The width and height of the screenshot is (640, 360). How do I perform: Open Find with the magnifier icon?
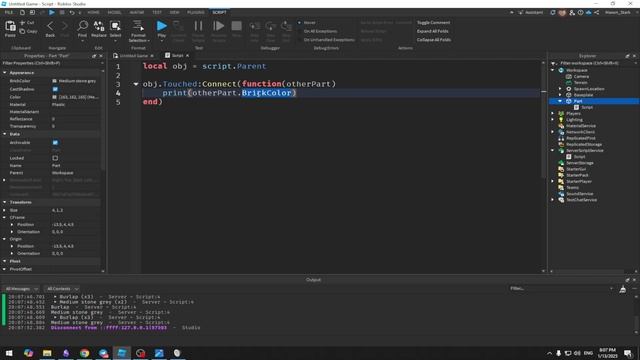[82, 26]
